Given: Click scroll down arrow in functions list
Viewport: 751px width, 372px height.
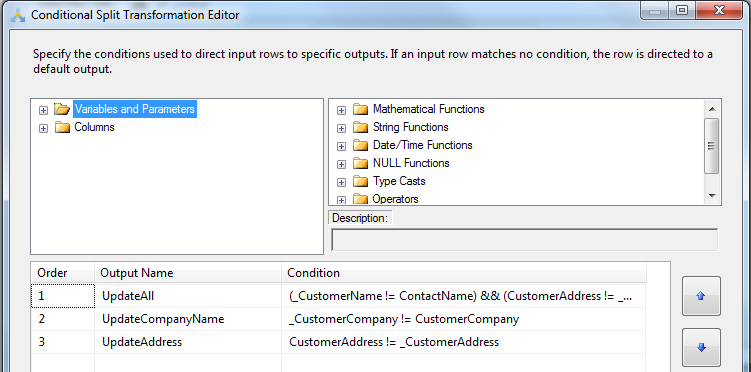Looking at the screenshot, I should [x=712, y=195].
